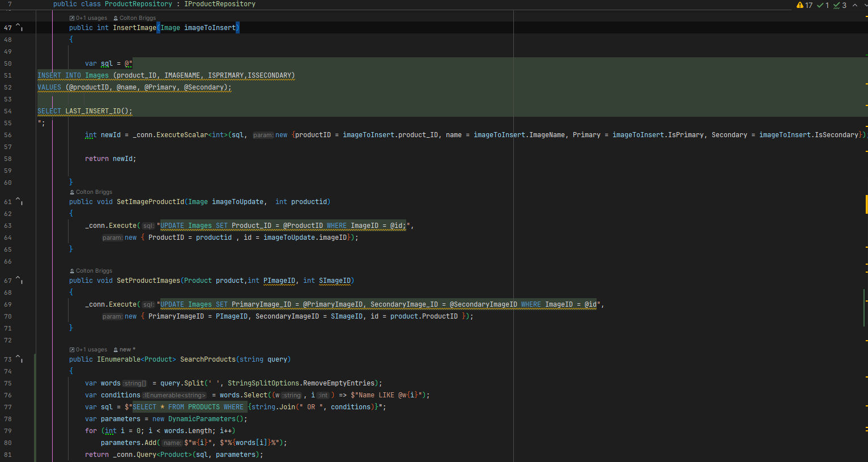The image size is (868, 462).
Task: Click the green checkmark with count 1
Action: tap(820, 5)
